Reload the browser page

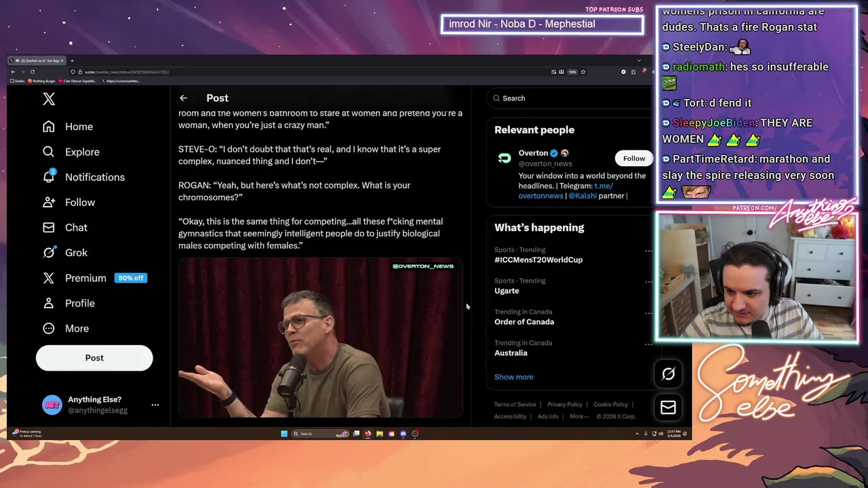(32, 72)
